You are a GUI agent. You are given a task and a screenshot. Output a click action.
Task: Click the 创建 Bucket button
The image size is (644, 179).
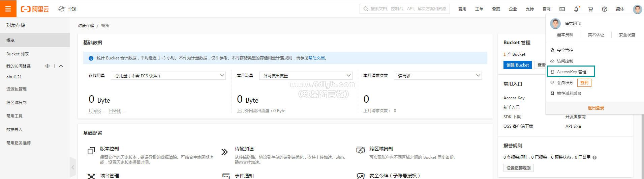tap(518, 65)
